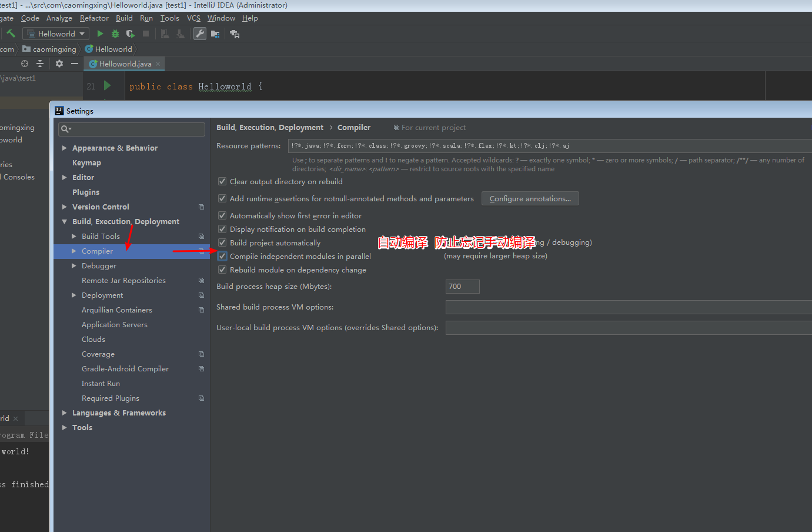Screen dimensions: 812x532
Task: Click per-project icon beside Coverage
Action: click(201, 354)
